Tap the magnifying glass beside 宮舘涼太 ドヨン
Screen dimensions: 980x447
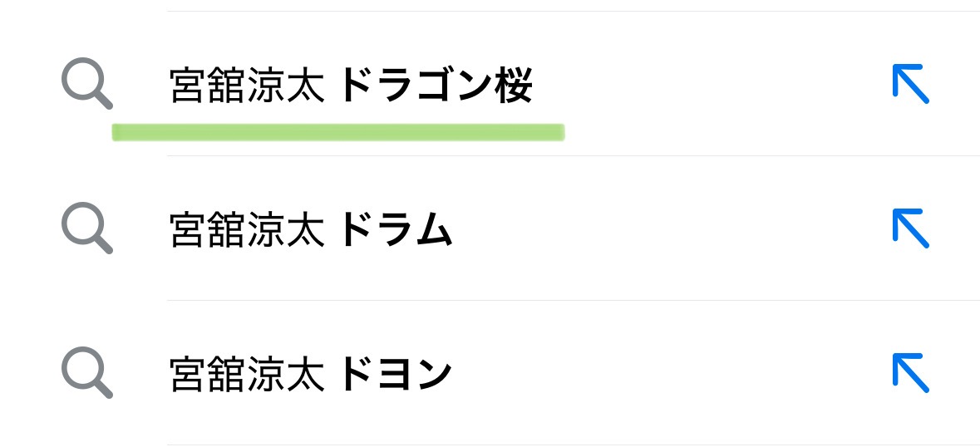(x=87, y=372)
